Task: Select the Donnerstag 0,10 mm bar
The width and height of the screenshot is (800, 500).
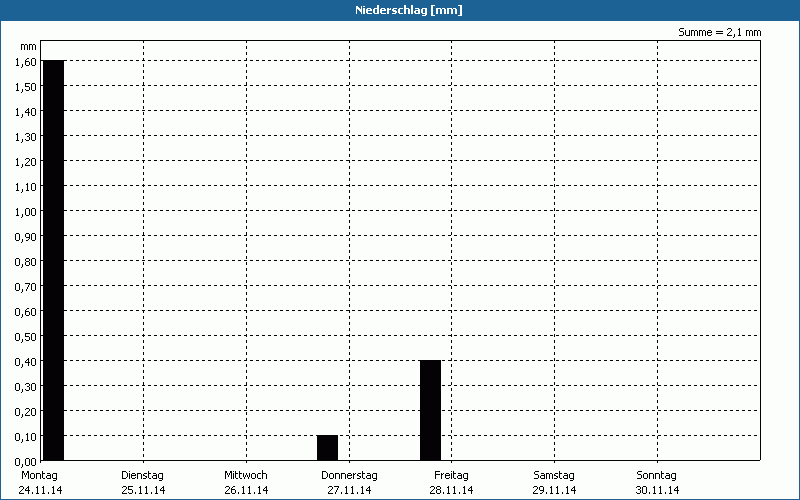Action: [x=328, y=448]
